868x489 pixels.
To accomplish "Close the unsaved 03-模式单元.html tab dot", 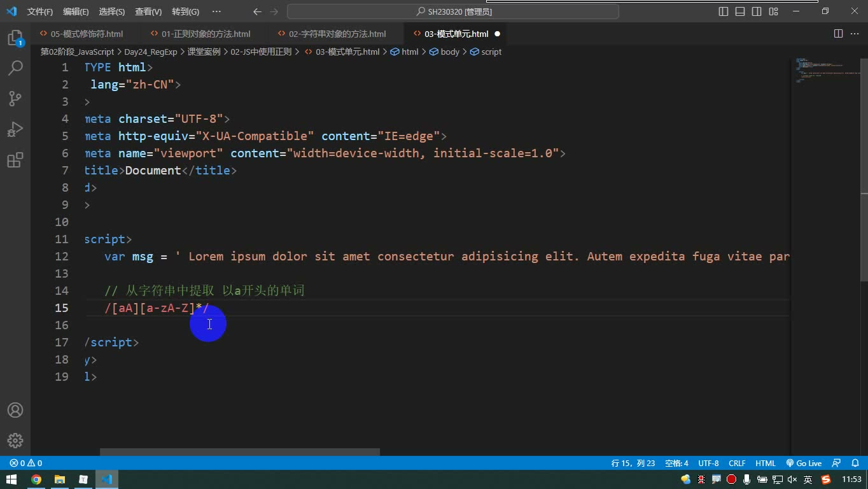I will tap(497, 34).
